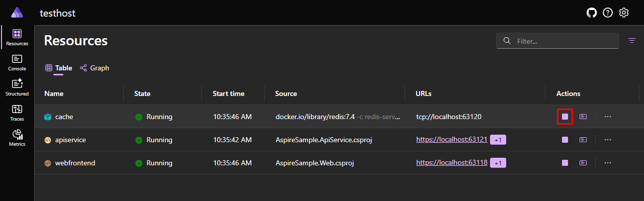Open the https://localhost:63121 apiservice link

452,140
